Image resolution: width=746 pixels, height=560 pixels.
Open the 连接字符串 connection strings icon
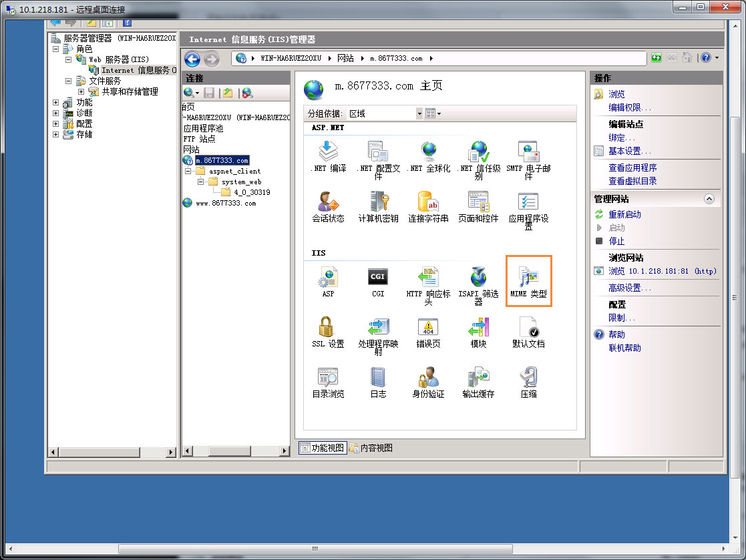428,202
